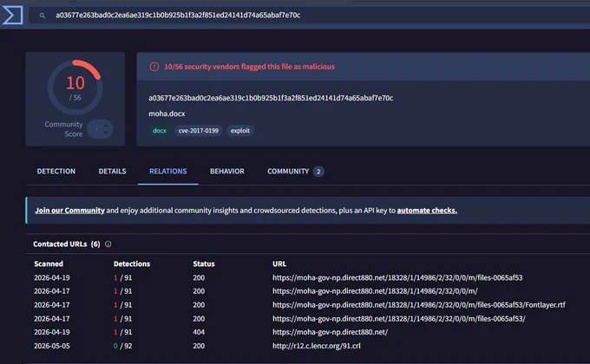
Task: Click the Status column header
Action: [x=204, y=263]
